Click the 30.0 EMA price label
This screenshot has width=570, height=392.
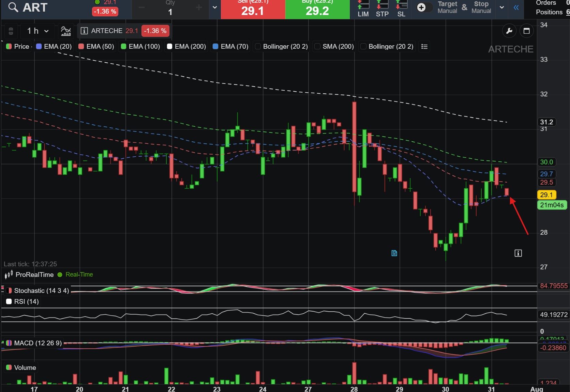546,162
